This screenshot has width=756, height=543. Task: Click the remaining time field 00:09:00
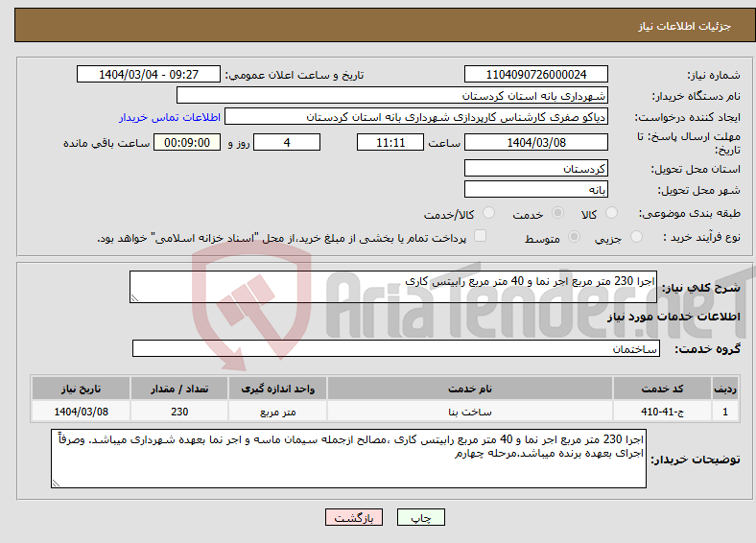187,142
